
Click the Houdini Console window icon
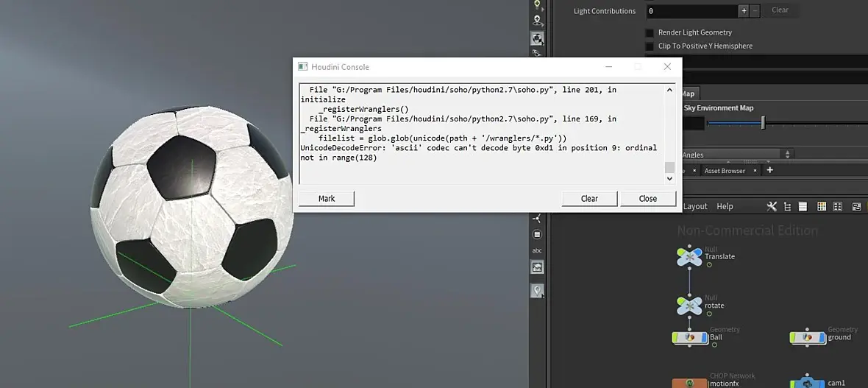(303, 66)
